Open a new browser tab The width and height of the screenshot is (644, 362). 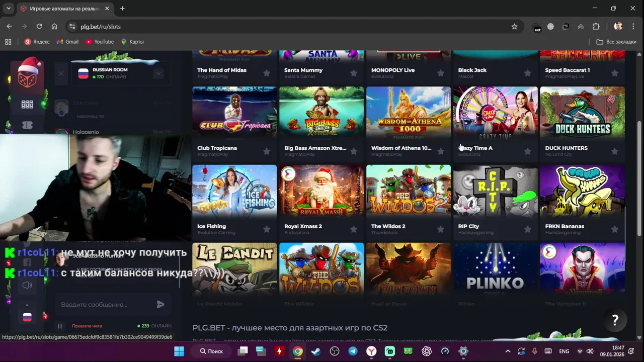122,9
